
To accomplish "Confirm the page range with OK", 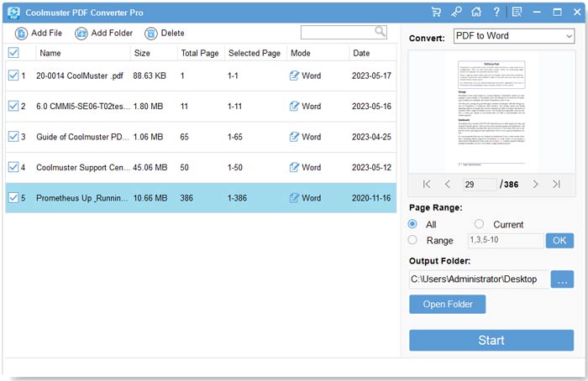I will point(559,241).
